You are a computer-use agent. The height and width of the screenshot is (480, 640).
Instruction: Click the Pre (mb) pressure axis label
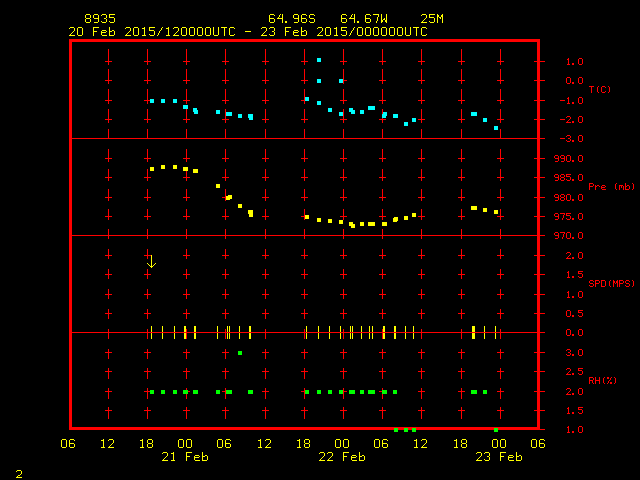(611, 187)
